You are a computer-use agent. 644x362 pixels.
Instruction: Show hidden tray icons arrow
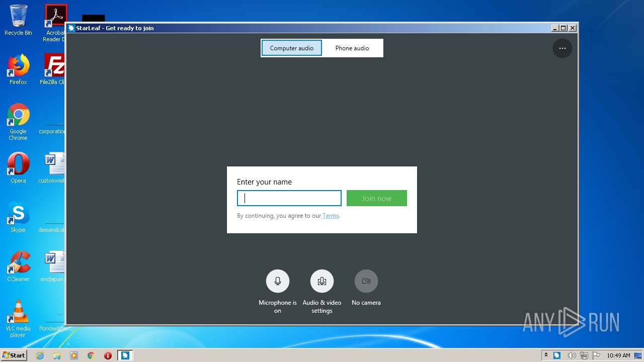546,355
